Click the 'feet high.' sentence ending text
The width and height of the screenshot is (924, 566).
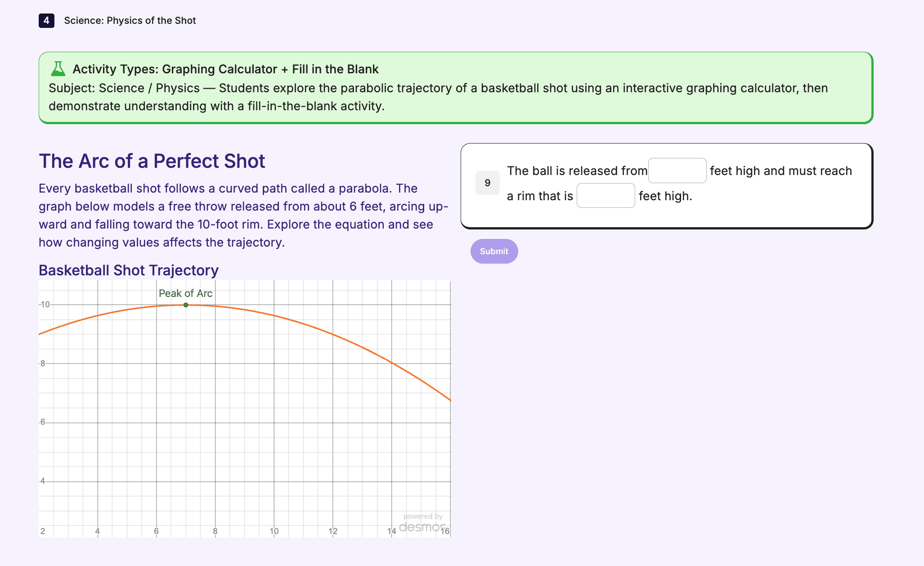(665, 196)
